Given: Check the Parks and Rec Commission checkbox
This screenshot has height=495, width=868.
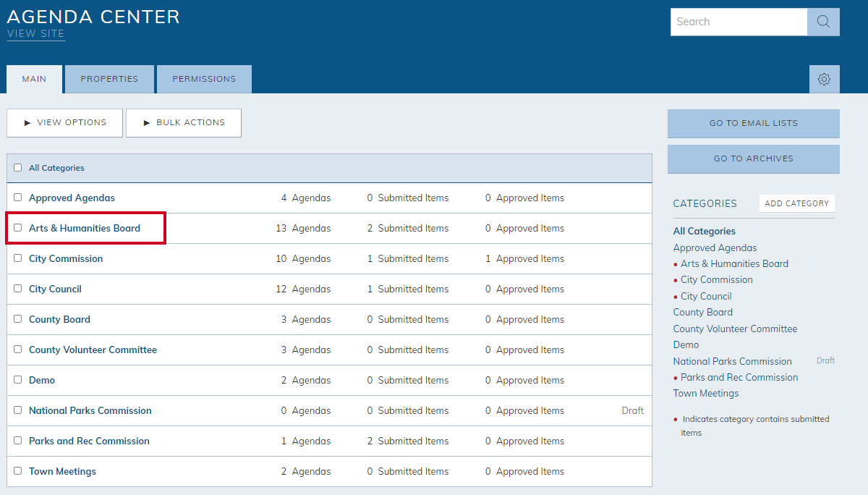Looking at the screenshot, I should (18, 441).
